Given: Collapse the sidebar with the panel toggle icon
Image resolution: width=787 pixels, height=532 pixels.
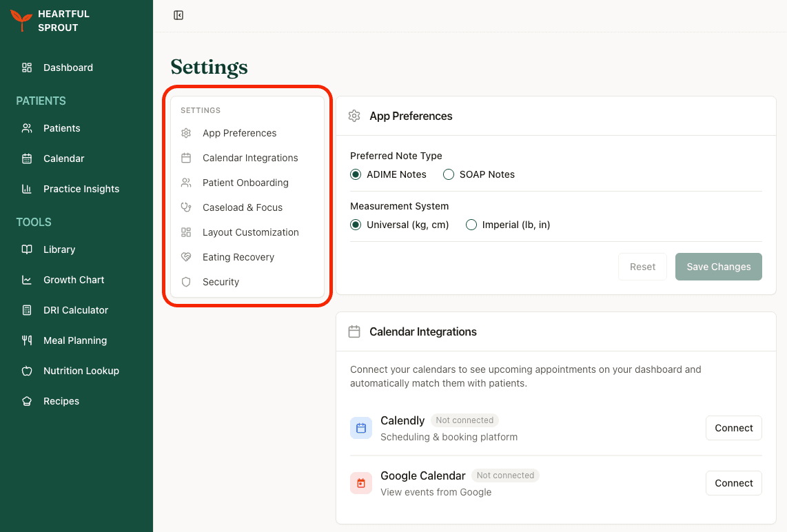Looking at the screenshot, I should [x=178, y=16].
